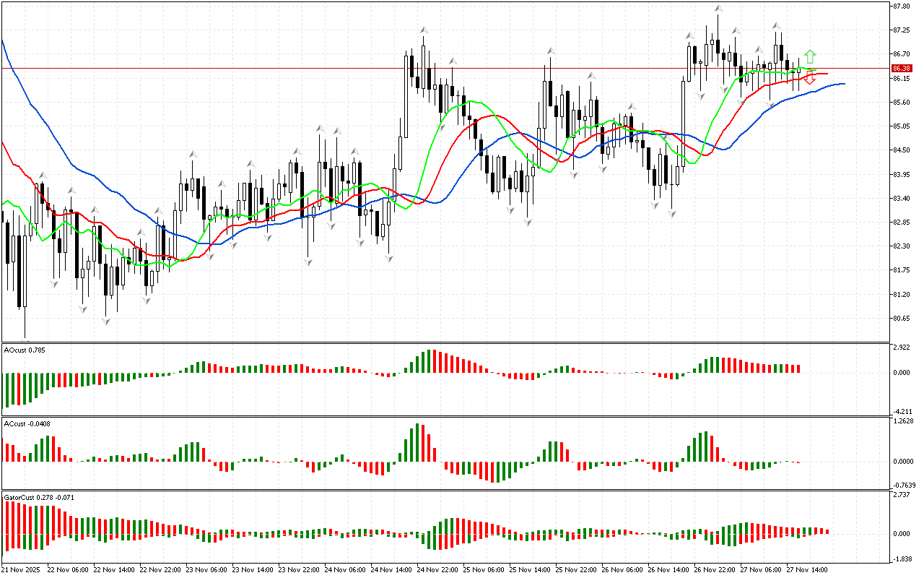Click the 21 Nov 2025 date label

click(23, 569)
